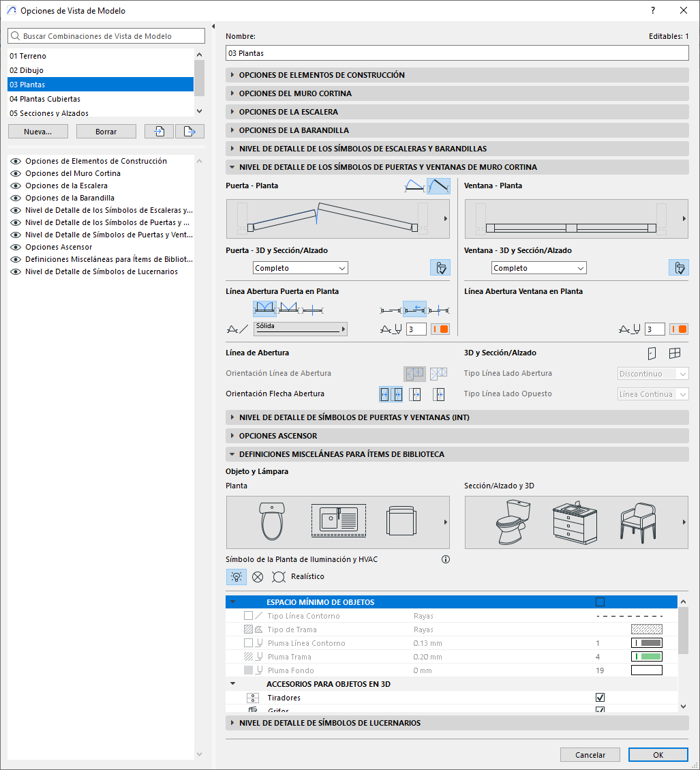Open the Puerta 3D y Sección/Alzado Completo dropdown
Image resolution: width=700 pixels, height=770 pixels.
coord(300,268)
